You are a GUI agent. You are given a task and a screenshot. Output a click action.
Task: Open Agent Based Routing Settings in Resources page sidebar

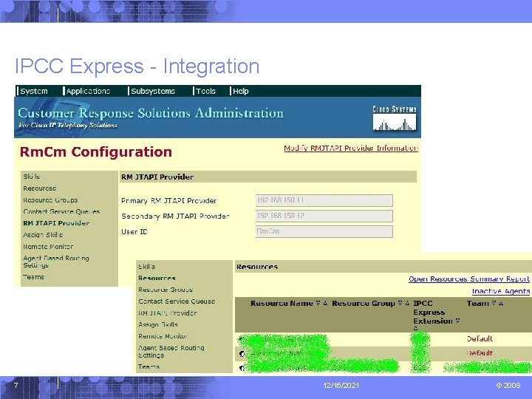[x=171, y=352]
